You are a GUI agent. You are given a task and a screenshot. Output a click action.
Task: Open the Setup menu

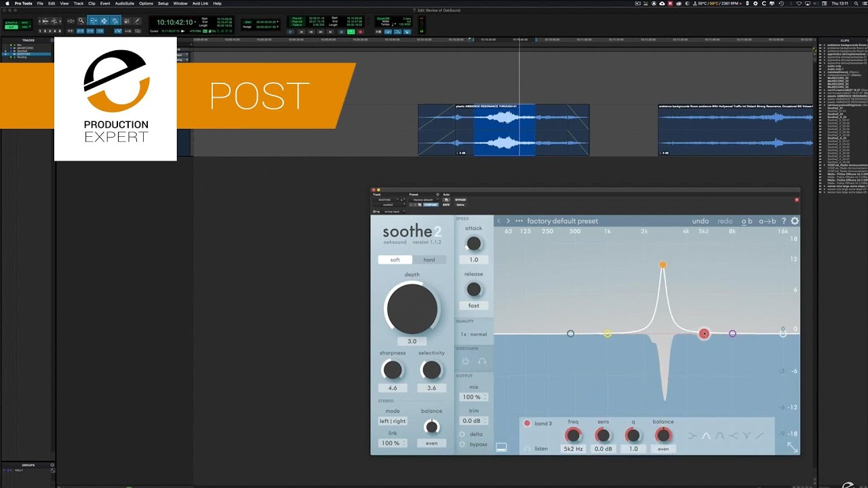[163, 3]
